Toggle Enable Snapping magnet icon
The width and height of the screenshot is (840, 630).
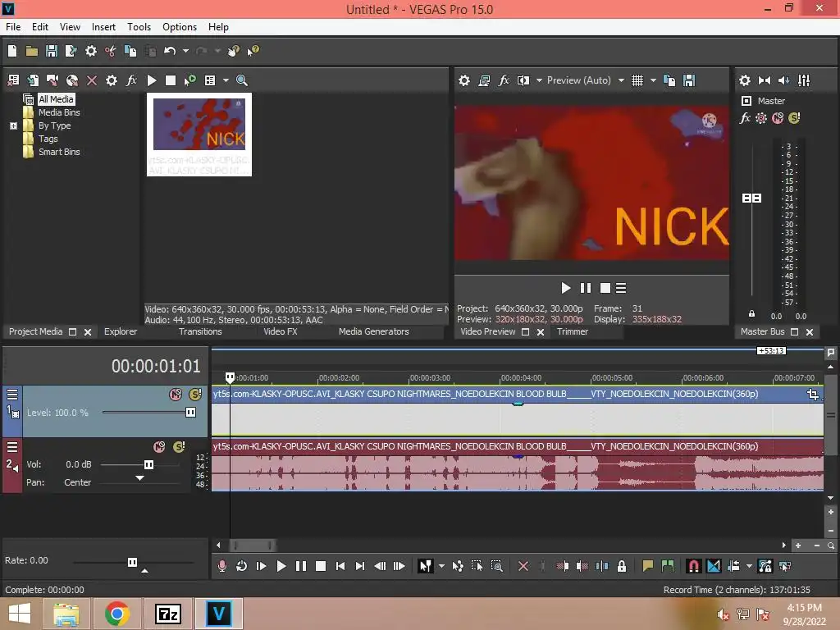click(693, 566)
